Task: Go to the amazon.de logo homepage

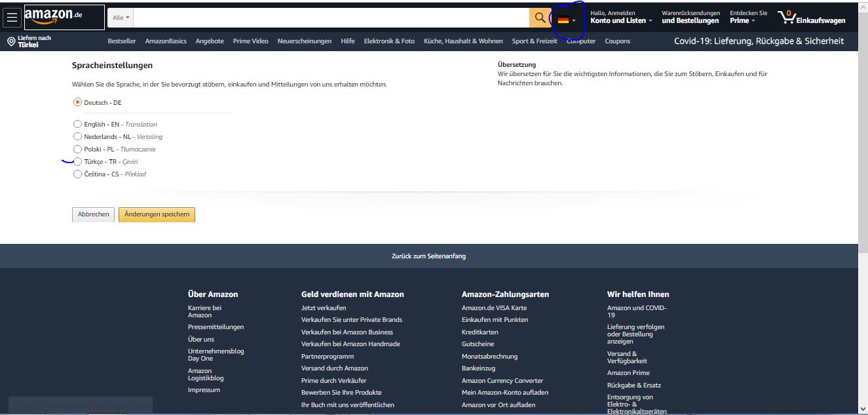Action: click(64, 18)
